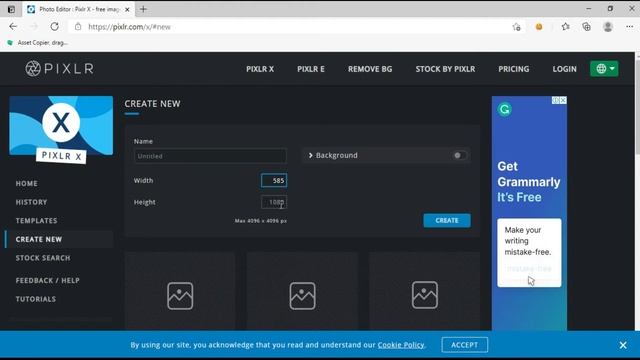Click the browser favorites star icon
The height and width of the screenshot is (360, 640).
coord(565,27)
